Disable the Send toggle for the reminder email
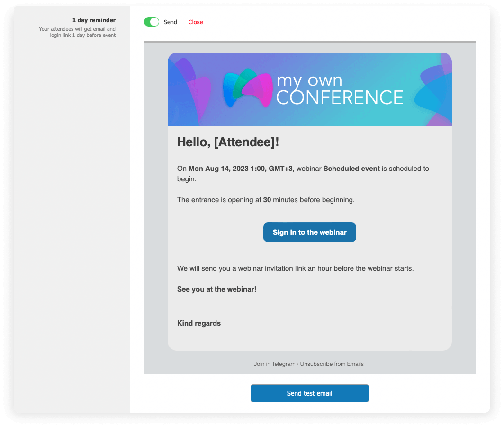 (x=151, y=22)
